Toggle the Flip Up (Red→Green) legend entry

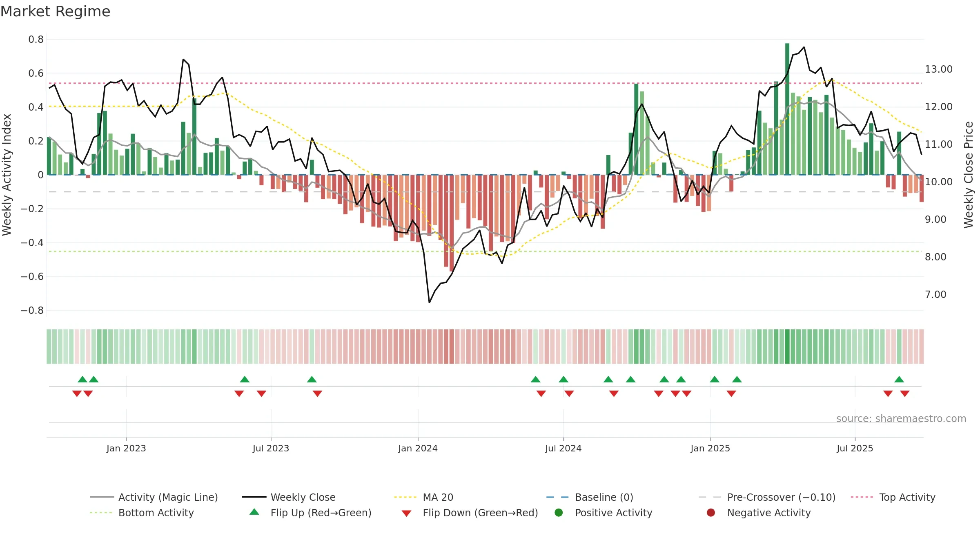pyautogui.click(x=310, y=513)
